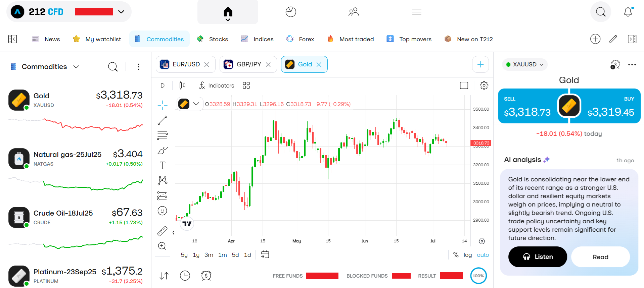644x288 pixels.
Task: Toggle the log scale option
Action: click(x=468, y=255)
